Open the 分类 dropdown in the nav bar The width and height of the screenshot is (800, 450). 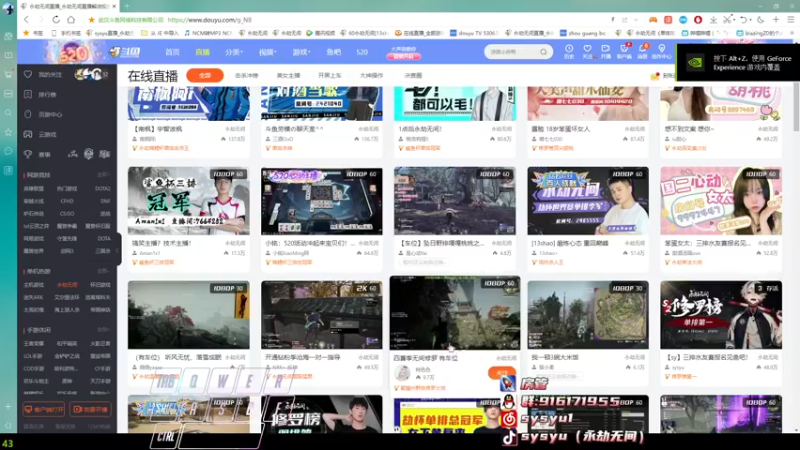(x=234, y=52)
